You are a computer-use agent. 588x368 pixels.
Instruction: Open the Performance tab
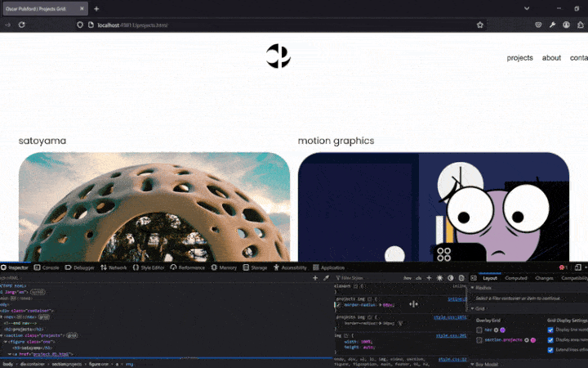tap(188, 267)
